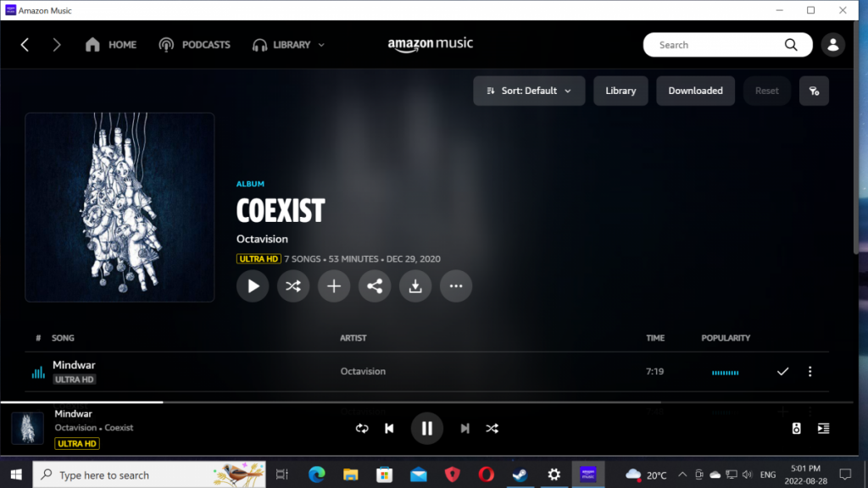Toggle repeat mode

coord(362,428)
